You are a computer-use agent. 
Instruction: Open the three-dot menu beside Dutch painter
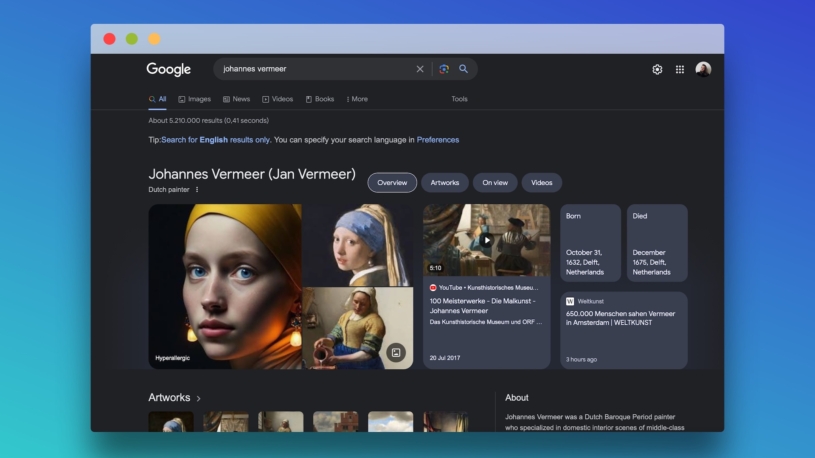pos(197,189)
